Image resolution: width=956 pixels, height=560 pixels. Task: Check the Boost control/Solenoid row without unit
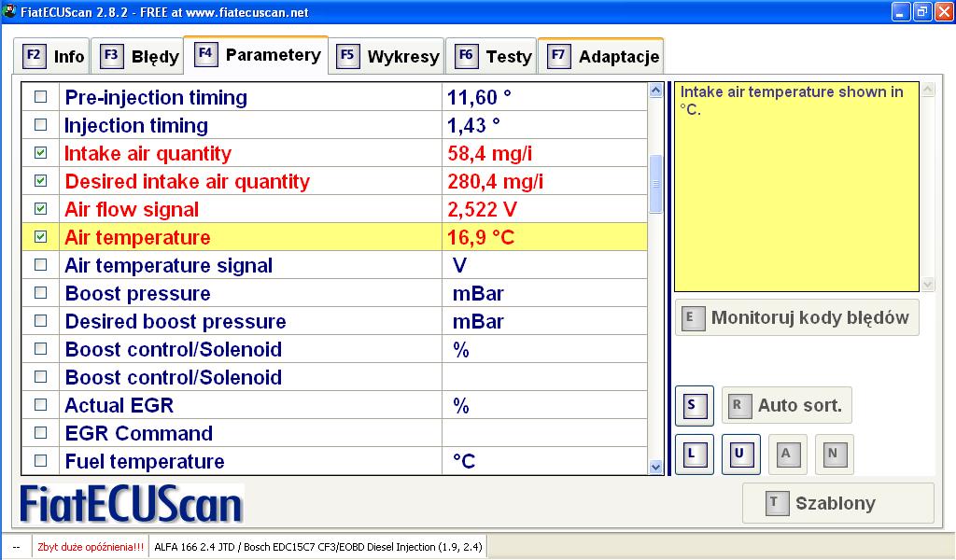(41, 377)
